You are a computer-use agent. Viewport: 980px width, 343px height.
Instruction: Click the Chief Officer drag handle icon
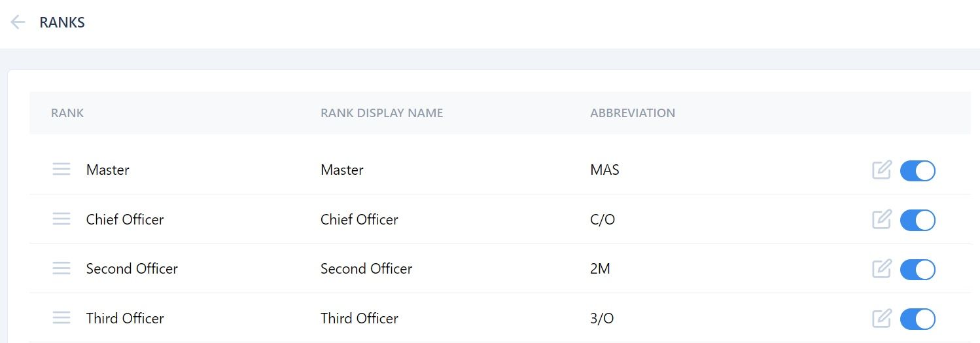pyautogui.click(x=61, y=219)
